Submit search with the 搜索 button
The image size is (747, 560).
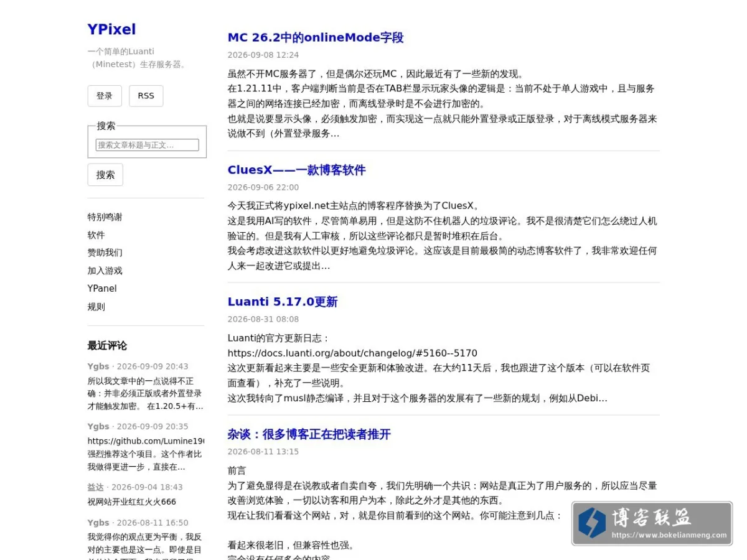pos(105,175)
